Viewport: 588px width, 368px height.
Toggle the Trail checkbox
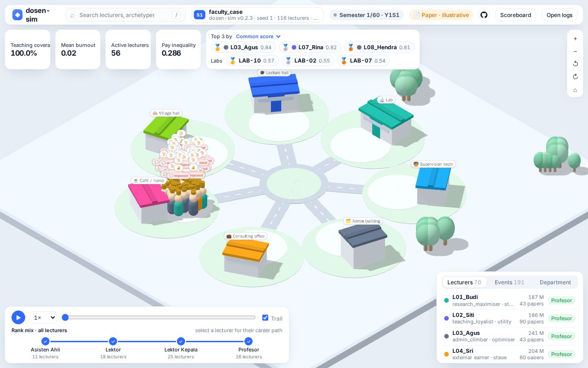click(x=265, y=318)
